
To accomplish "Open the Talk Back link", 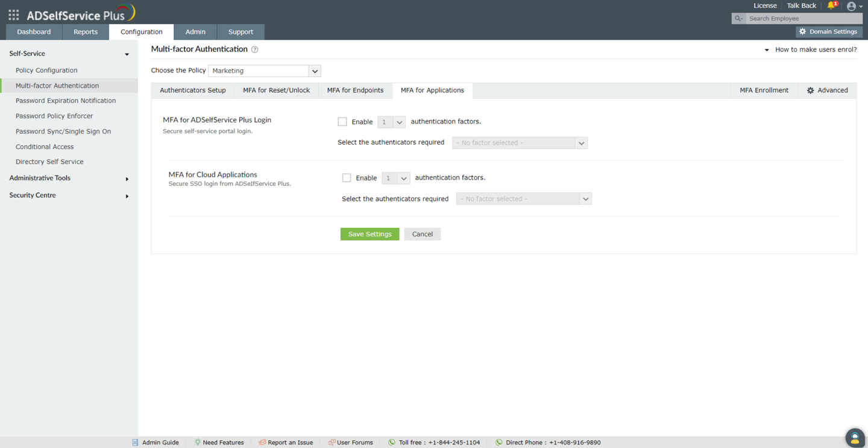I will point(802,6).
